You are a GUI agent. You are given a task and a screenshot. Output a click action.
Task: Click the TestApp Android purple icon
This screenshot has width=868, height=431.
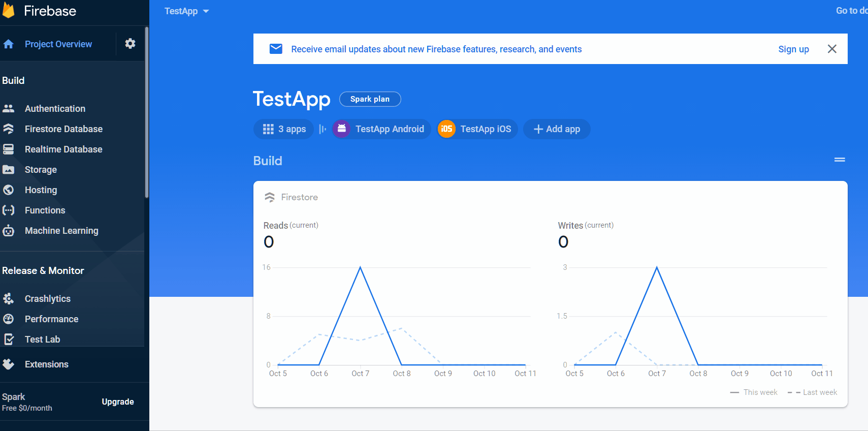342,129
